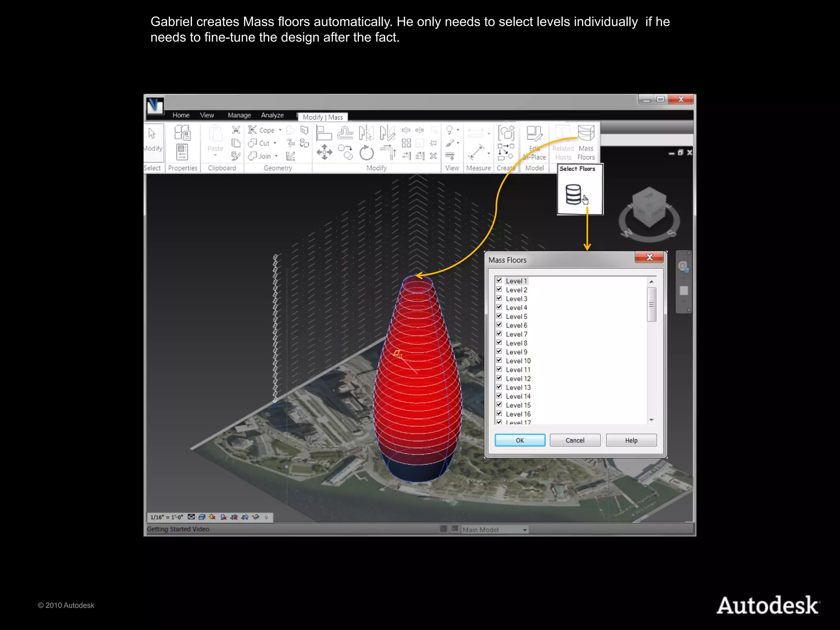The image size is (840, 630).
Task: Select Mirror - Pick Axis tool
Action: (366, 133)
